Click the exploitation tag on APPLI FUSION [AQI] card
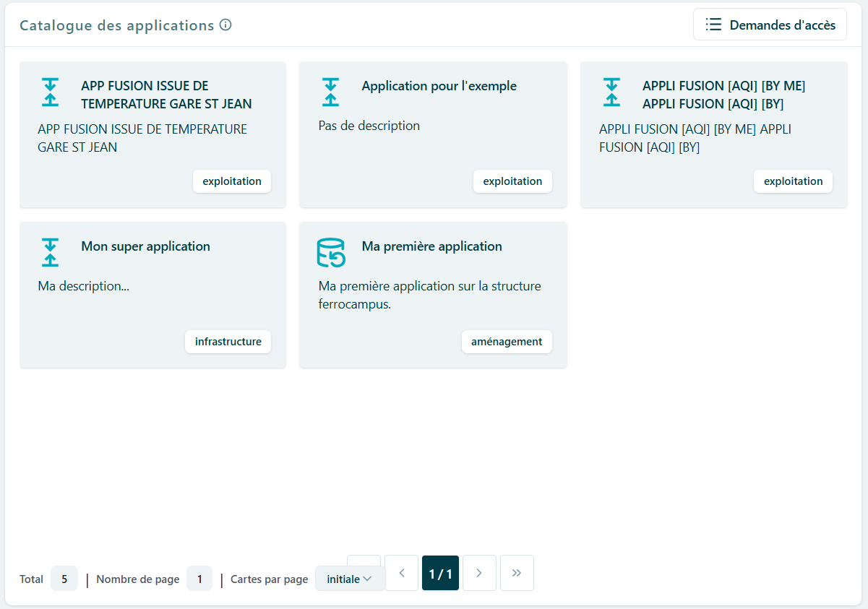Viewport: 868px width, 609px height. [x=793, y=181]
